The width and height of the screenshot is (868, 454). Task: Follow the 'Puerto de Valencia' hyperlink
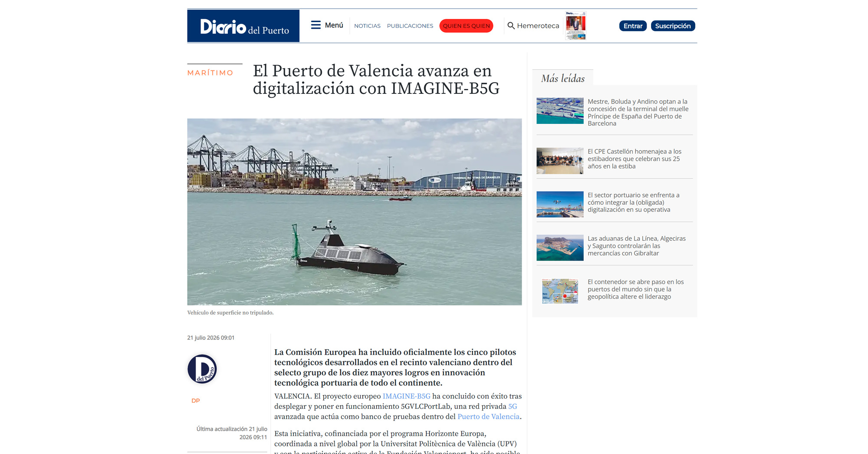click(488, 417)
